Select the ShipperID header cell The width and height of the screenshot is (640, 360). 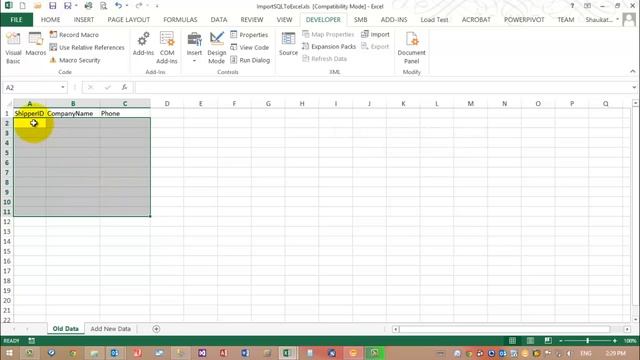29,113
